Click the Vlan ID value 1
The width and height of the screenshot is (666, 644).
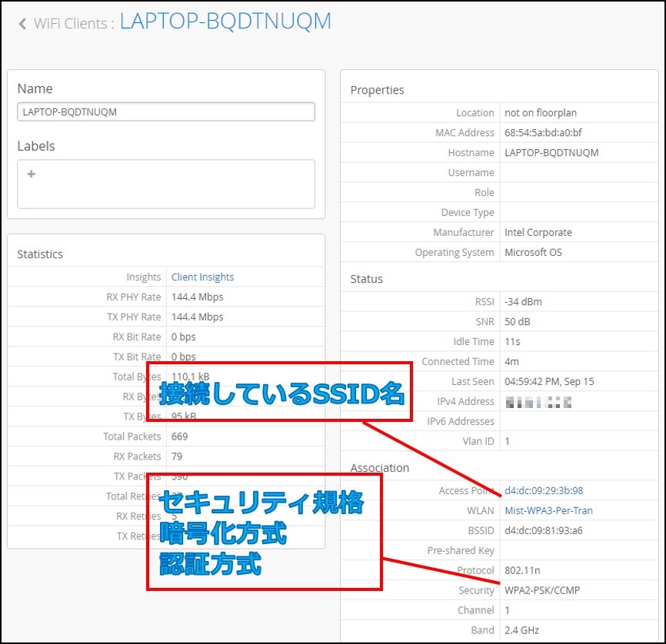click(x=507, y=442)
